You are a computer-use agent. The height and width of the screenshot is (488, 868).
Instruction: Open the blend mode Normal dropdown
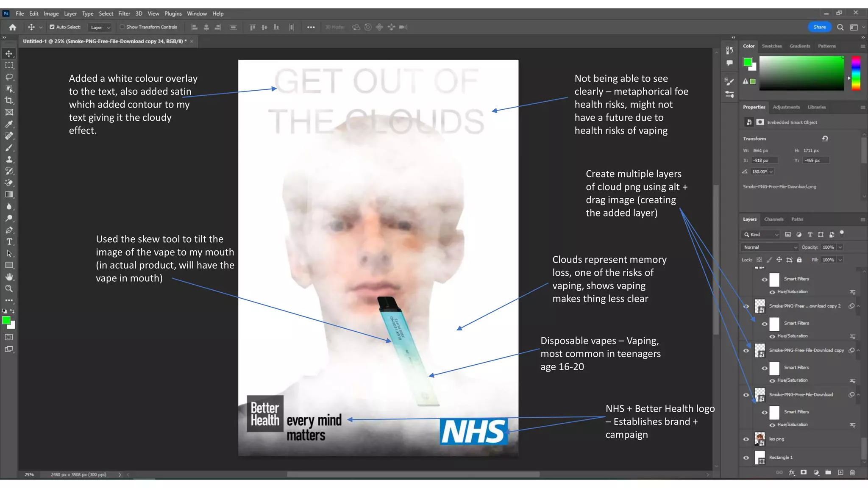pyautogui.click(x=770, y=247)
